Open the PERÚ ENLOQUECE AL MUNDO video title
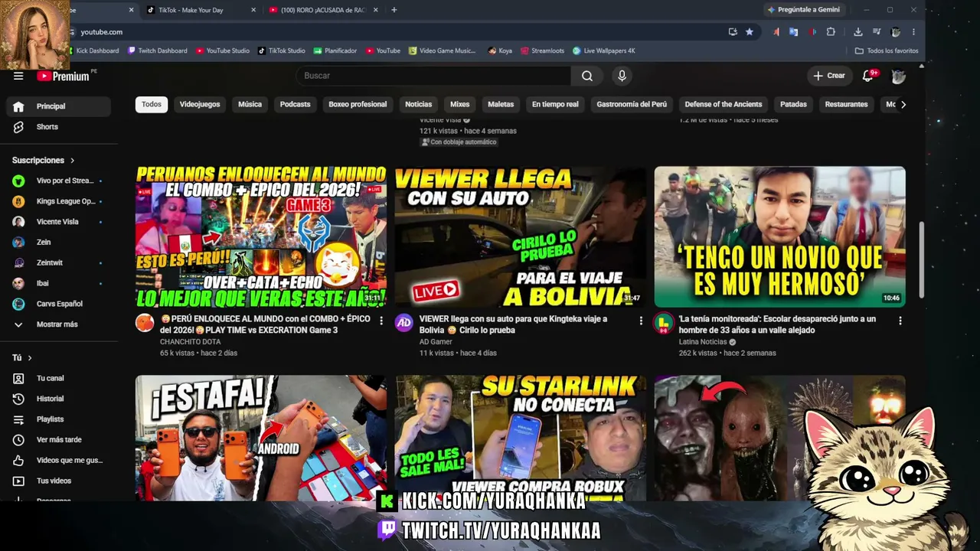The height and width of the screenshot is (551, 980). (x=265, y=324)
